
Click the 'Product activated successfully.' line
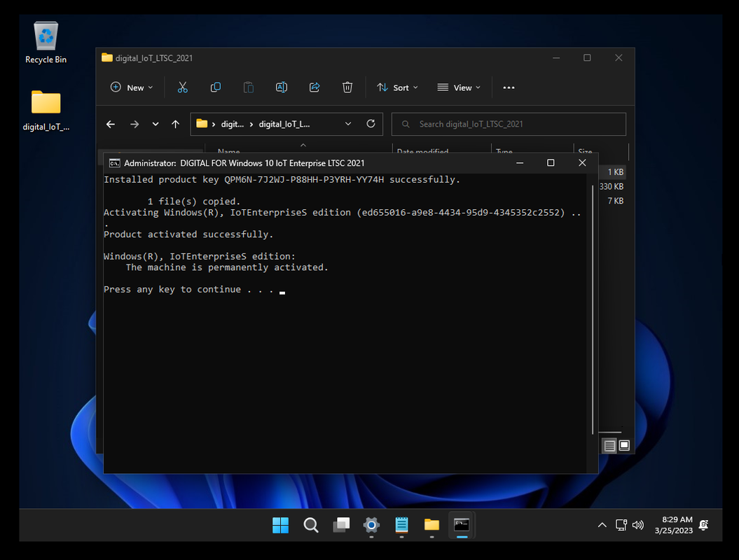(188, 234)
